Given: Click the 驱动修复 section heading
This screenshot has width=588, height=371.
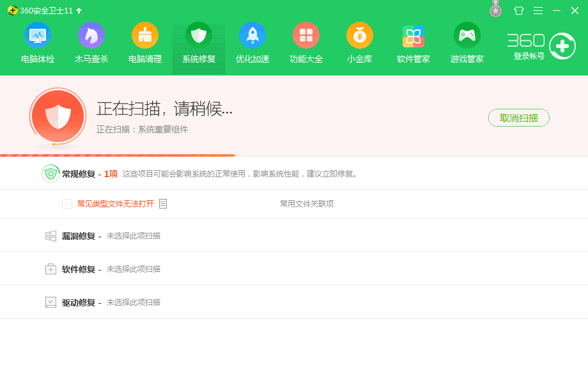Looking at the screenshot, I should click(79, 303).
